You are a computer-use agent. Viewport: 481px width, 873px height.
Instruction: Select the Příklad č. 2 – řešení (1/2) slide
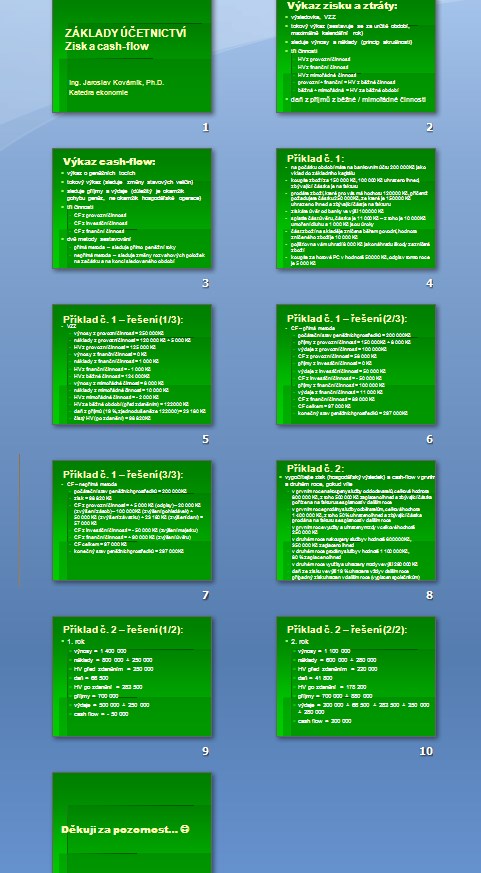point(132,676)
